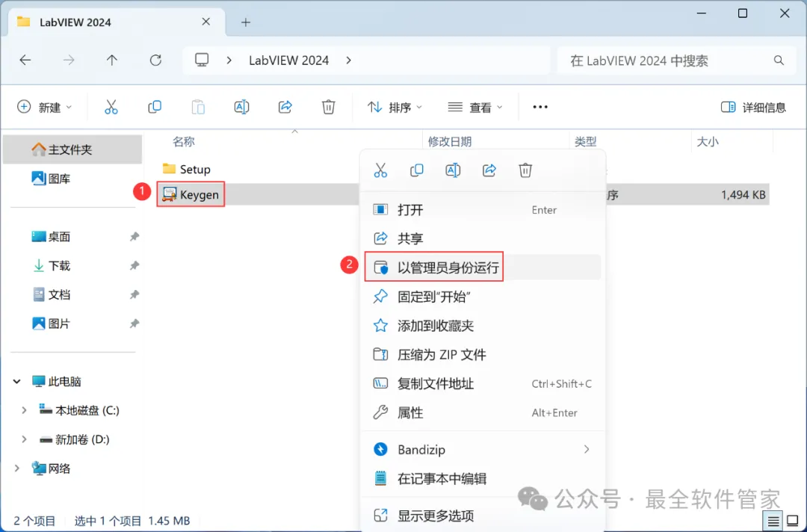This screenshot has width=807, height=532.
Task: Select 共享 in the context menu
Action: tap(483, 238)
